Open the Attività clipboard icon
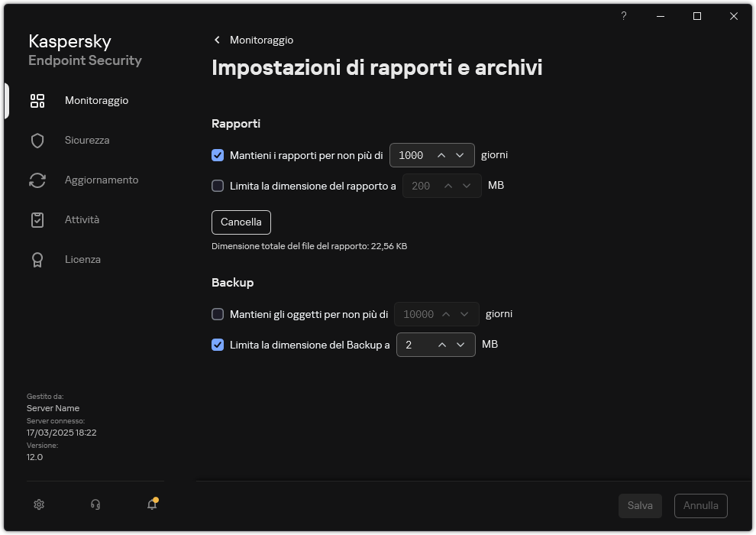Image resolution: width=756 pixels, height=535 pixels. click(37, 219)
